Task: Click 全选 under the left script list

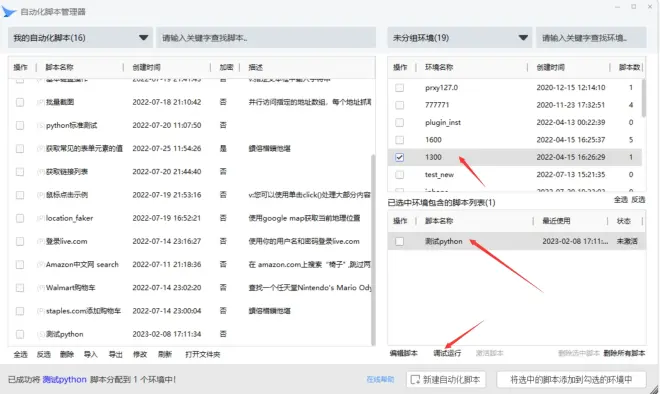Action: 20,354
